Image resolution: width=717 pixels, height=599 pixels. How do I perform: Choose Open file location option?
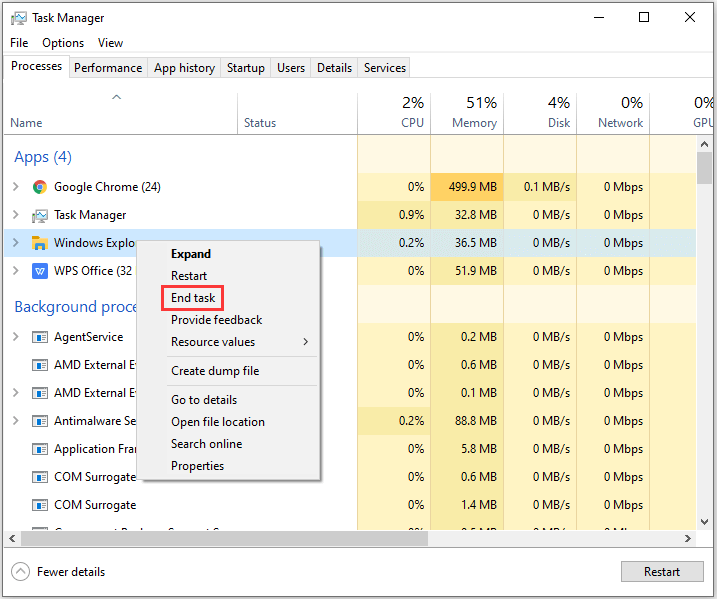[228, 422]
